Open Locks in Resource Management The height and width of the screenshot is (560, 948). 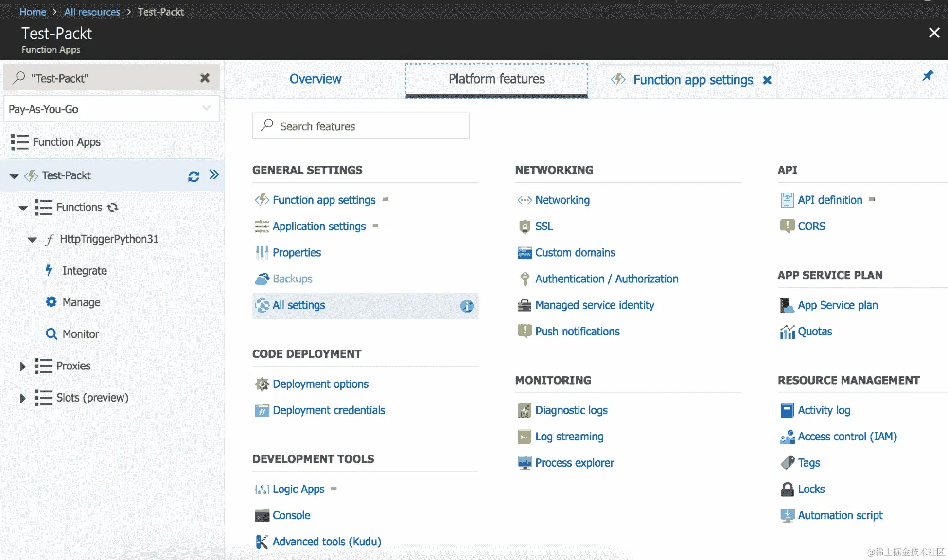pos(811,489)
